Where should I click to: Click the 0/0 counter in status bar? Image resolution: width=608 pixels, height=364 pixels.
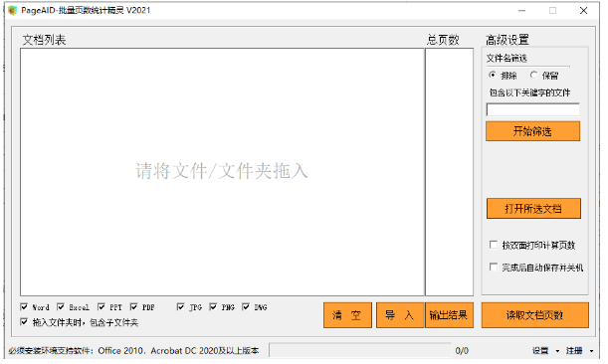462,351
